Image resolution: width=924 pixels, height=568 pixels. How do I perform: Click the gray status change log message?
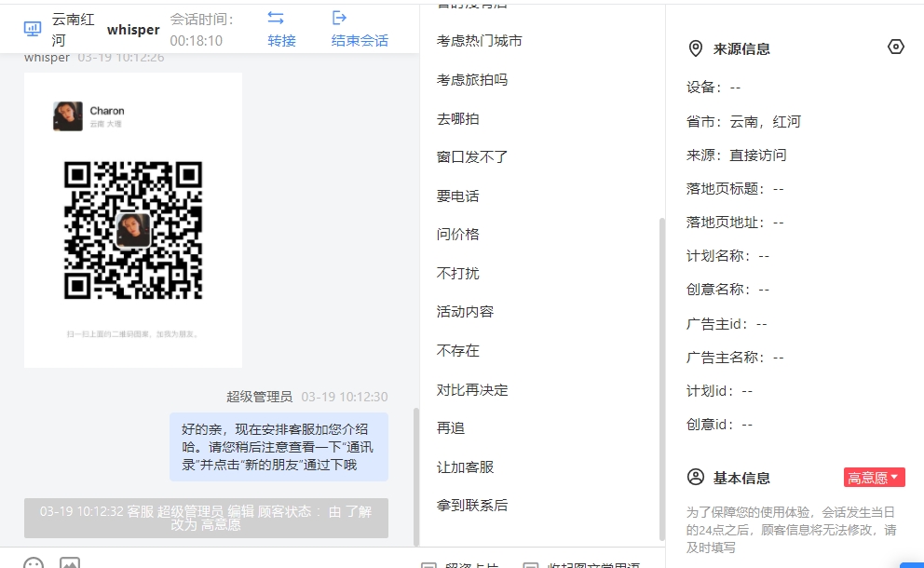(x=206, y=518)
